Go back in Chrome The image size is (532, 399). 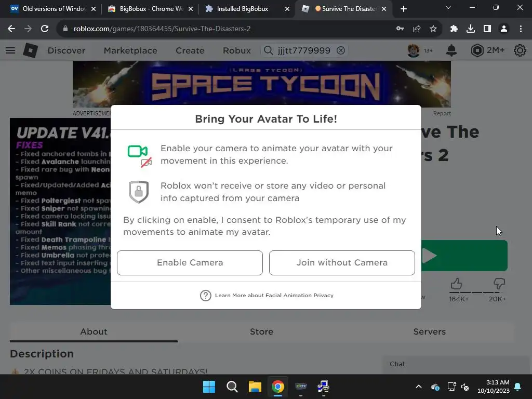[x=11, y=29]
